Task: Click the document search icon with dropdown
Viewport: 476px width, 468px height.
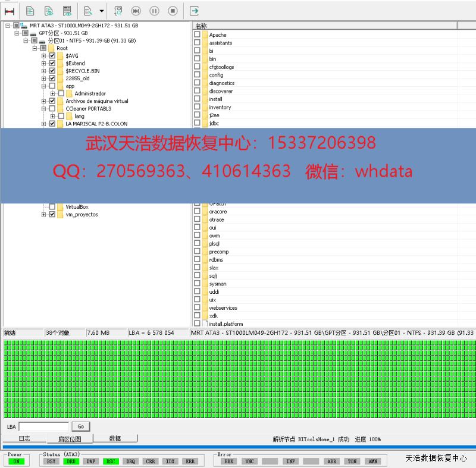Action: (88, 11)
